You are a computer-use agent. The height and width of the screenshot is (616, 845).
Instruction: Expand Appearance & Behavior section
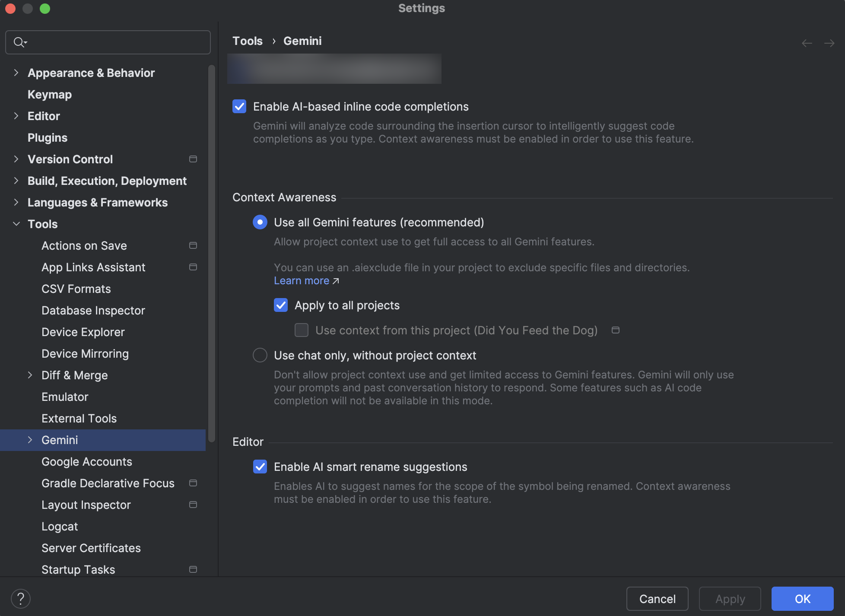[x=16, y=73]
